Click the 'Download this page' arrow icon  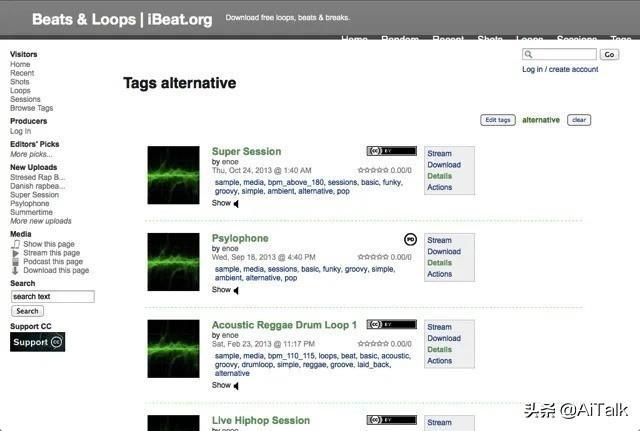pos(15,271)
